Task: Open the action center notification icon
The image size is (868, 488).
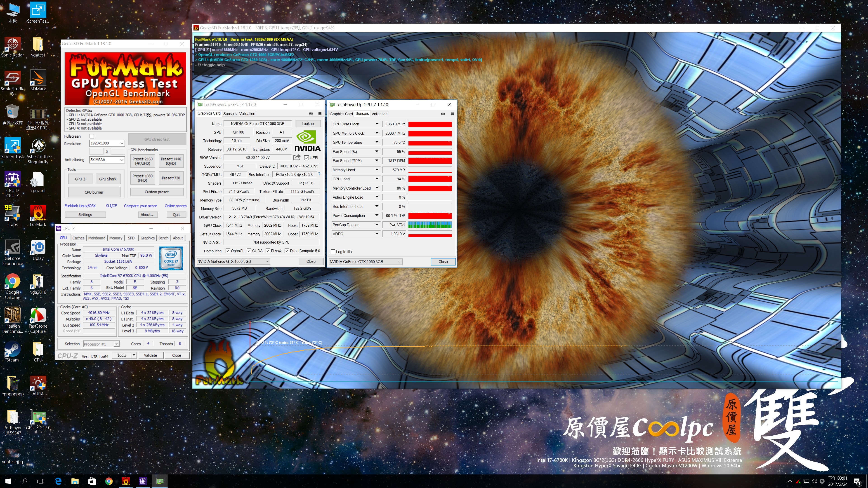Action: click(857, 481)
